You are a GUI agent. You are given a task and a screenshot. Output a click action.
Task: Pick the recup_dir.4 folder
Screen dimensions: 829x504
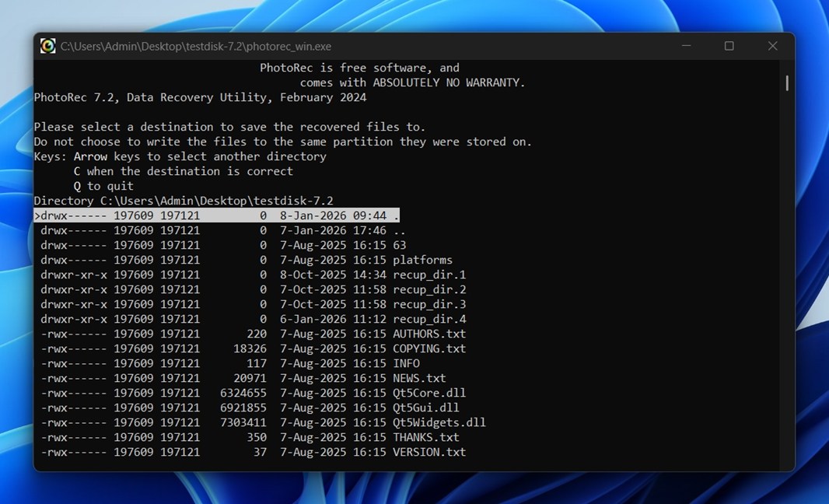pos(429,319)
